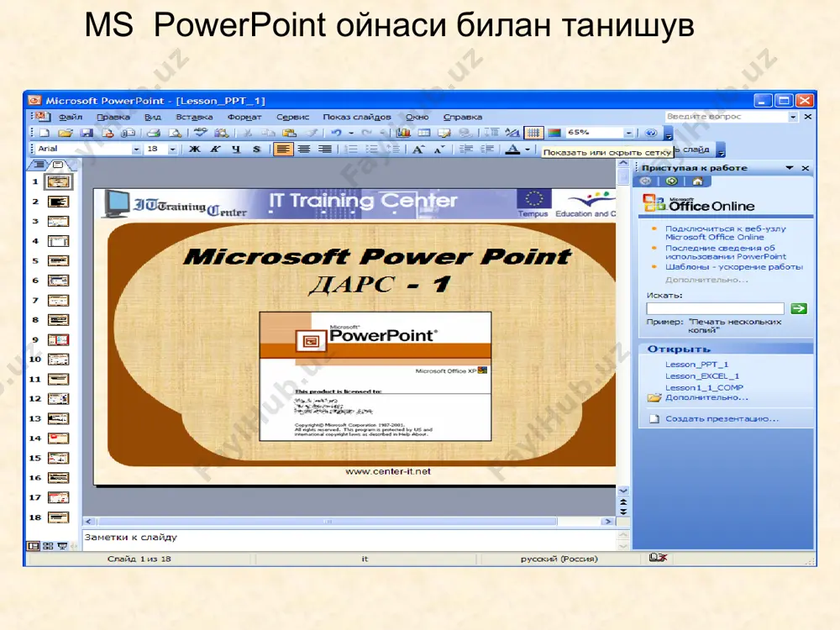Click the Research binoculars icon

(221, 133)
